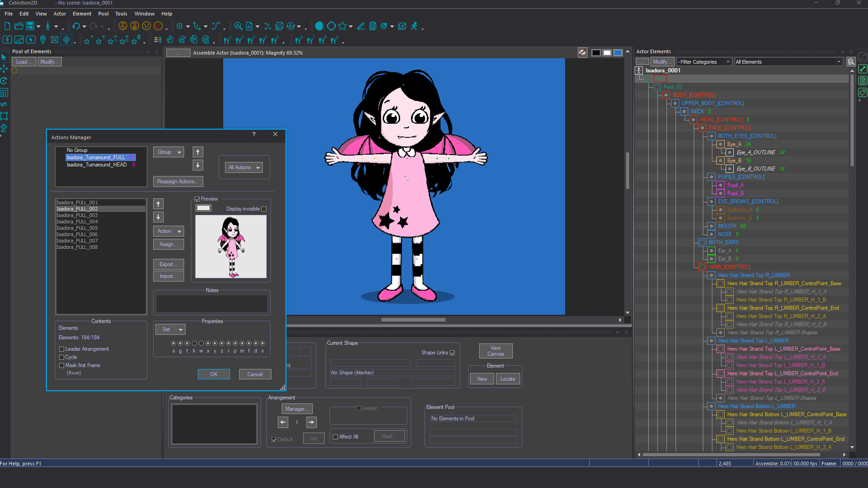Image resolution: width=868 pixels, height=488 pixels.
Task: Open the Filter Categories dropdown
Action: pyautogui.click(x=703, y=62)
